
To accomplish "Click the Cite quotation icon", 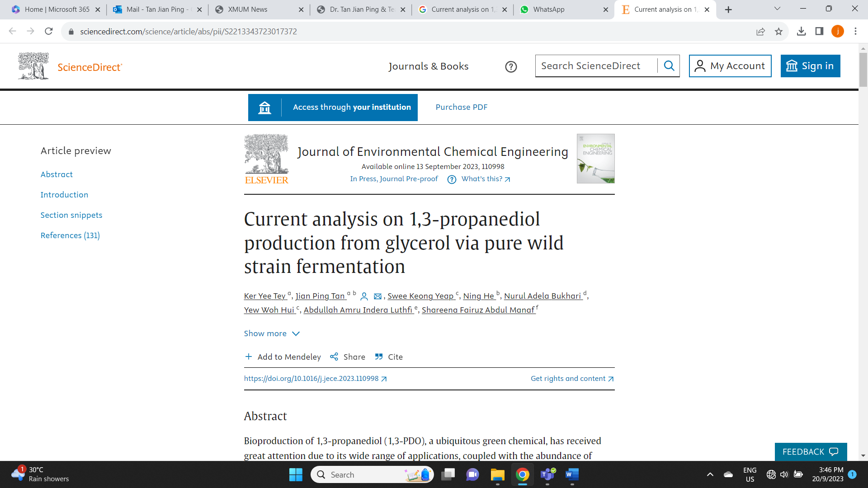I will [379, 357].
